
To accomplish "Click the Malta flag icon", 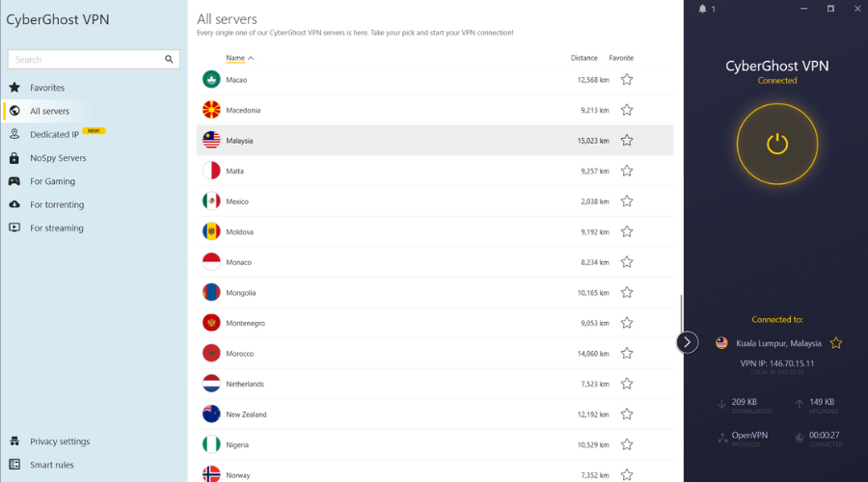I will pos(211,171).
